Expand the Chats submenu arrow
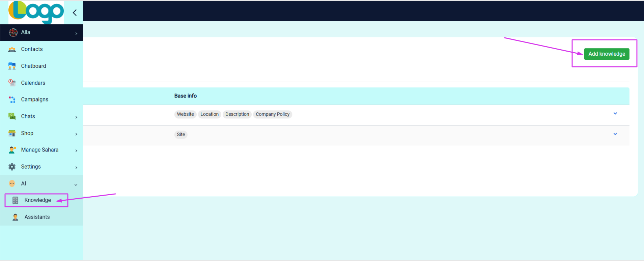This screenshot has width=644, height=261. [76, 117]
